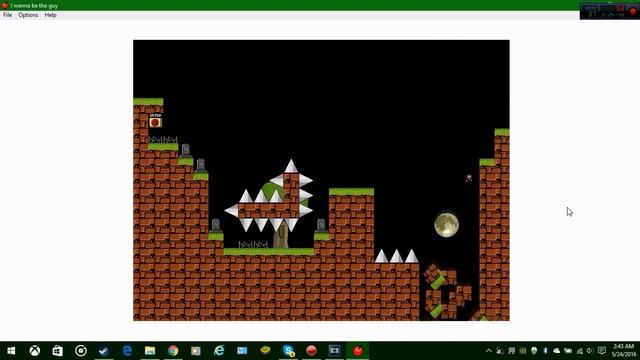This screenshot has height=360, width=640.
Task: Open the Windows Start menu
Action: 11,351
